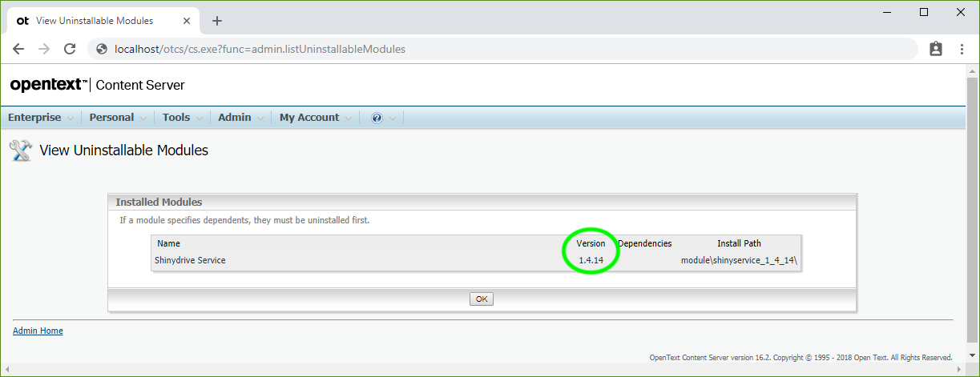980x377 pixels.
Task: Expand the Enterprise menu dropdown arrow
Action: [71, 118]
